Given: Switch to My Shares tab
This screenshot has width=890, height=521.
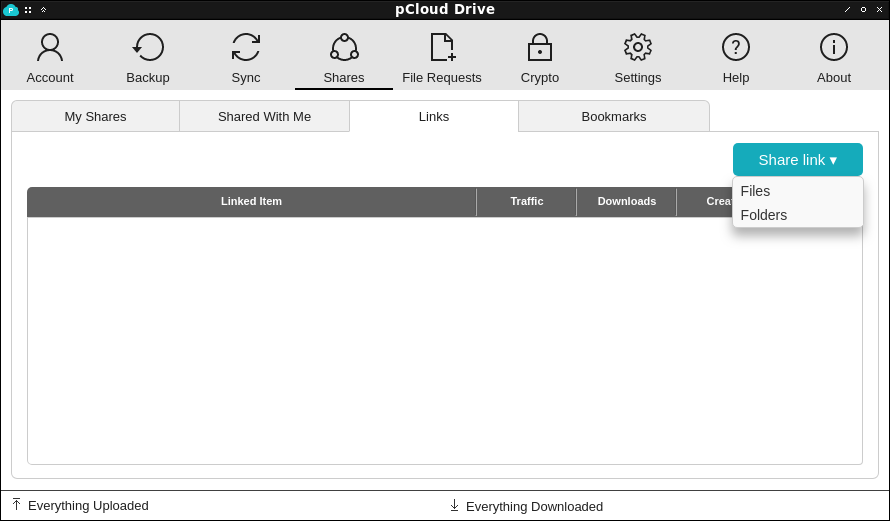Looking at the screenshot, I should pos(95,116).
